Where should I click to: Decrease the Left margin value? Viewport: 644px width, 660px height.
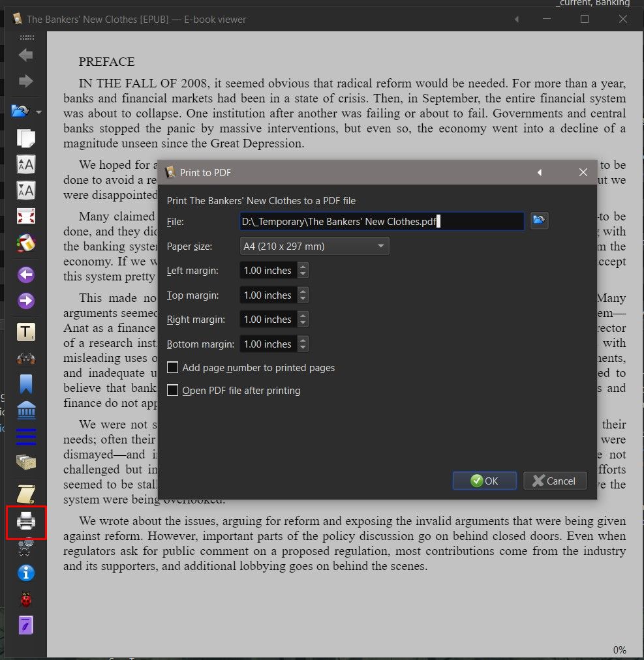[x=303, y=274]
